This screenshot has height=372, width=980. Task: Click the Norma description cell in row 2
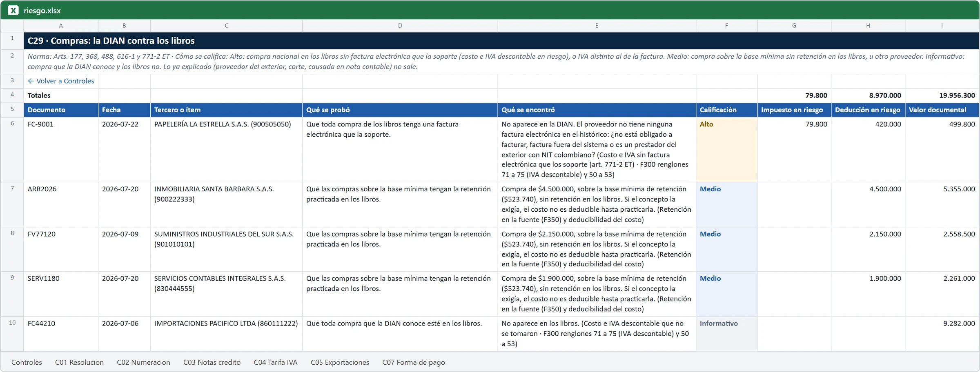point(501,62)
